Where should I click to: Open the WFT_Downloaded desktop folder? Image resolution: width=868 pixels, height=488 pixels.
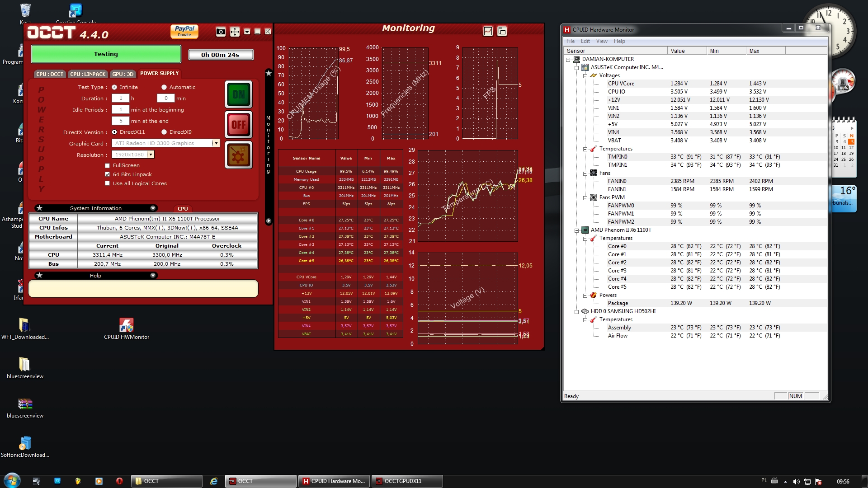(x=25, y=328)
